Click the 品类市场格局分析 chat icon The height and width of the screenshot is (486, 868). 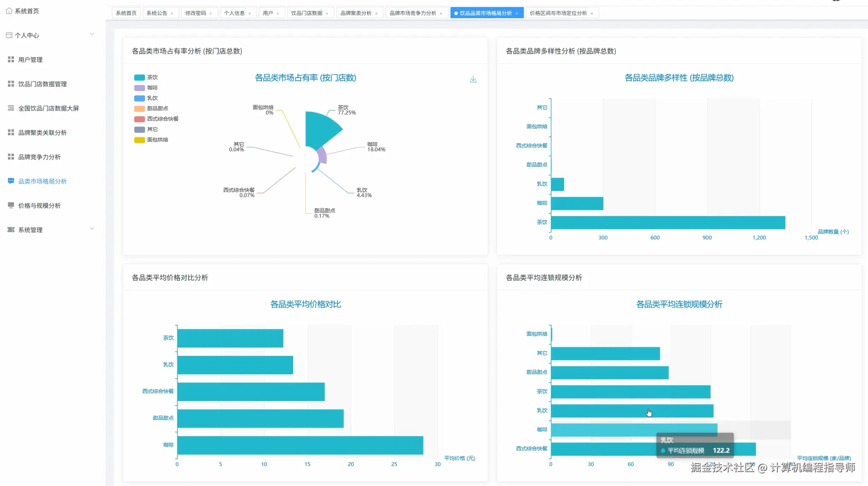(11, 181)
